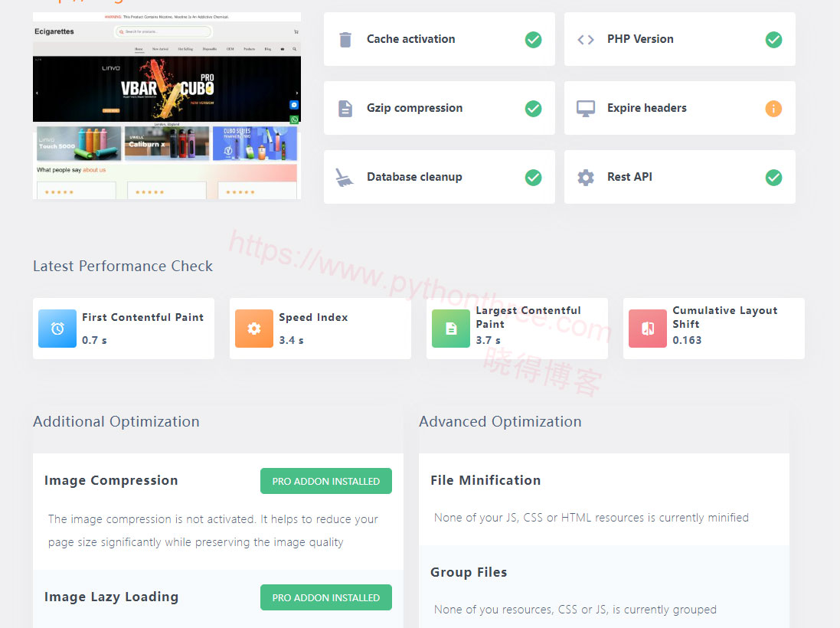Click the code brackets icon for PHP Version

[x=586, y=40]
